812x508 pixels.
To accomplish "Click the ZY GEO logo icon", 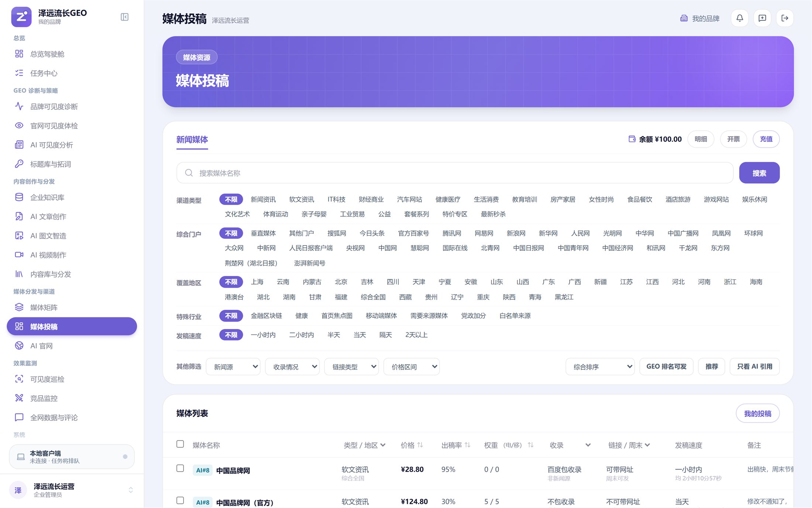I will (x=21, y=17).
